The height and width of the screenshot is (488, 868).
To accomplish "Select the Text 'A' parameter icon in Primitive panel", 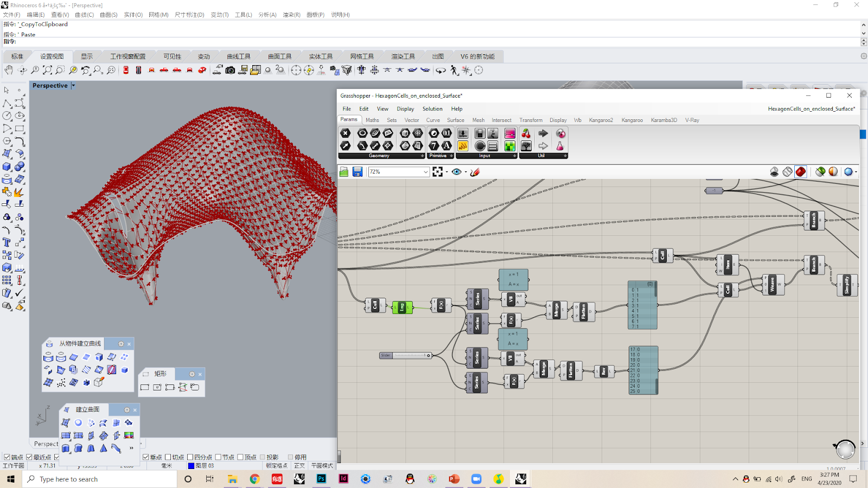I will click(446, 146).
